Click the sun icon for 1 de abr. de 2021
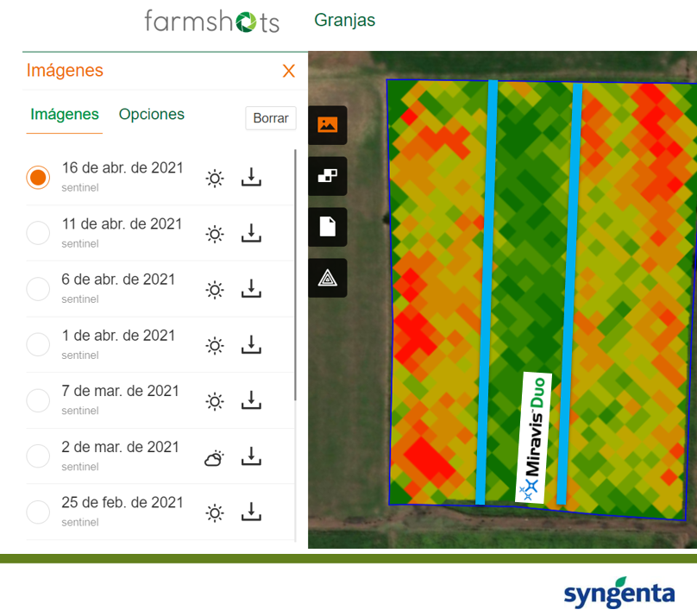697x616 pixels. [x=215, y=346]
